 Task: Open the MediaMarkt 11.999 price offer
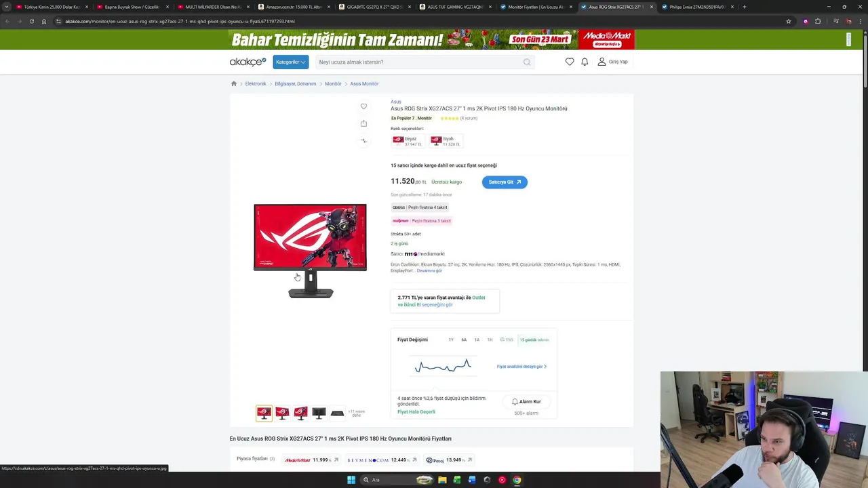click(311, 460)
